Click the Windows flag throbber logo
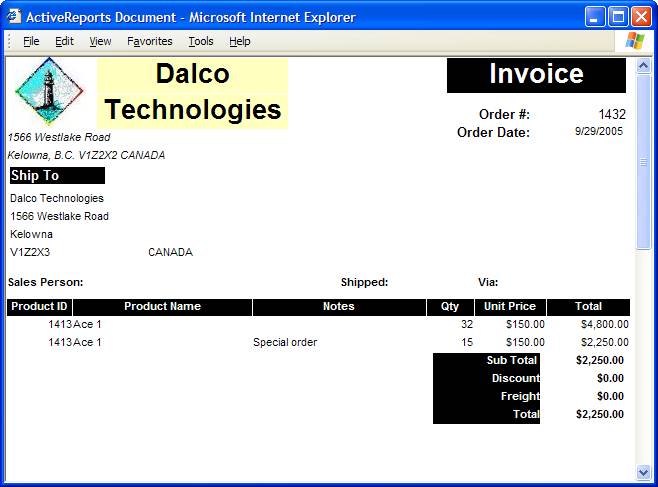The width and height of the screenshot is (658, 487). pyautogui.click(x=634, y=41)
